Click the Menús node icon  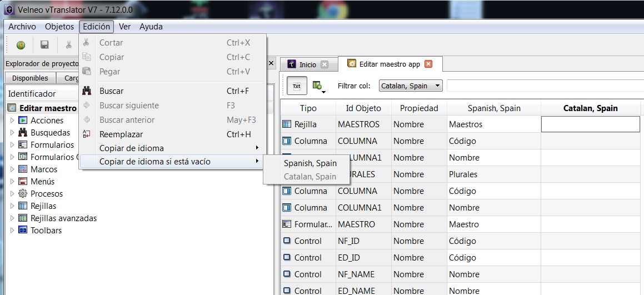click(x=23, y=181)
